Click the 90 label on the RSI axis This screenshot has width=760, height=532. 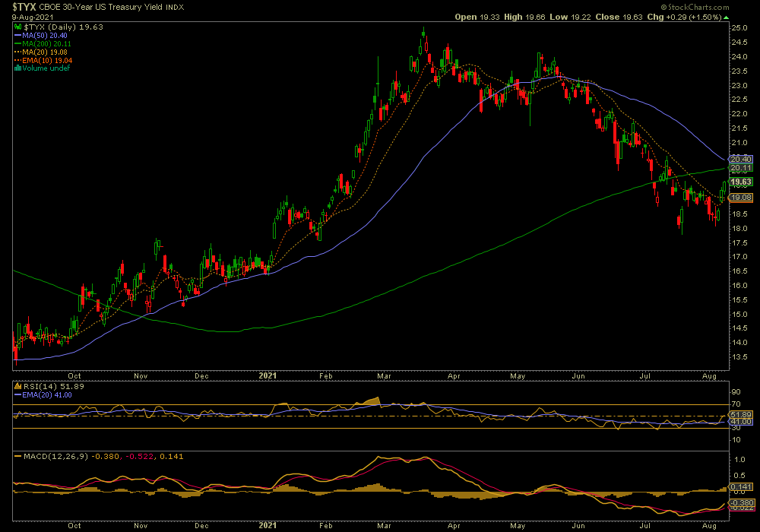pos(736,392)
